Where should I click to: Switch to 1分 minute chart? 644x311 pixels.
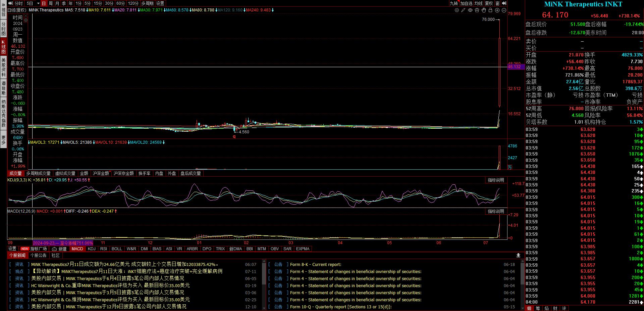click(78, 3)
